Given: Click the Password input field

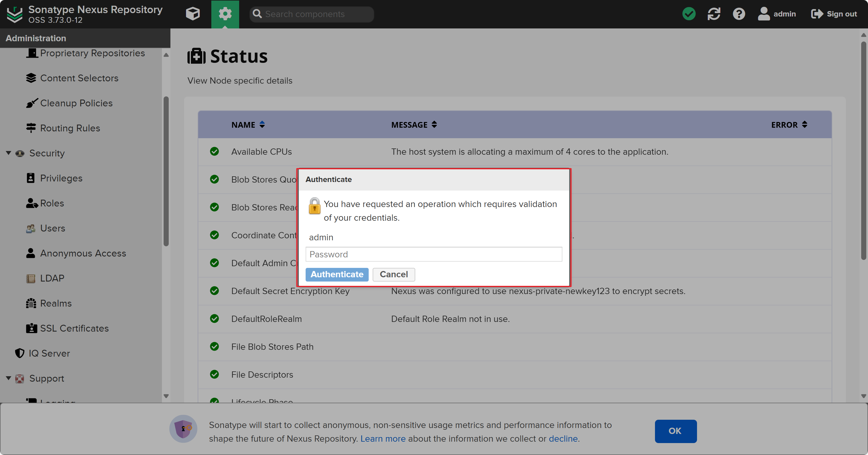Looking at the screenshot, I should [433, 254].
